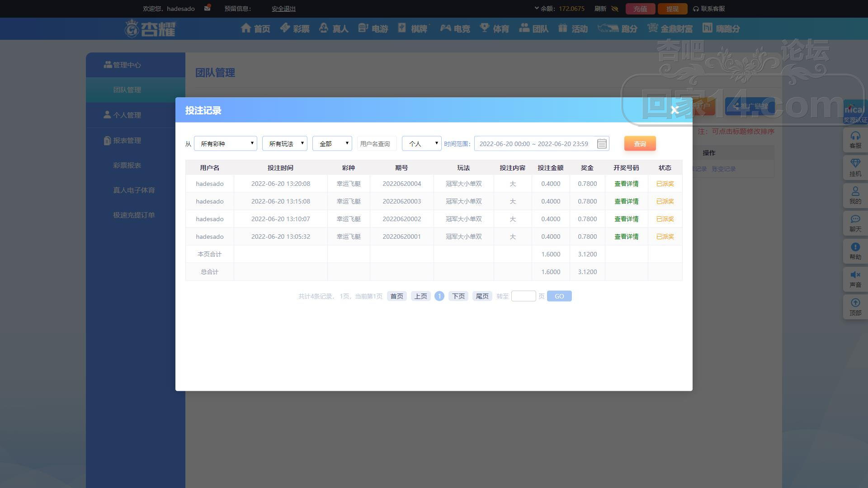Click the 用户名查询 input field
The width and height of the screenshot is (868, 488).
[x=377, y=143]
